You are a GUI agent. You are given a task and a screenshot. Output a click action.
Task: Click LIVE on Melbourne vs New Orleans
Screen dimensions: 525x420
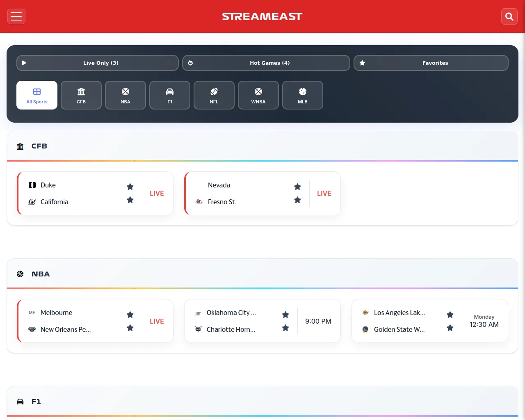point(157,321)
